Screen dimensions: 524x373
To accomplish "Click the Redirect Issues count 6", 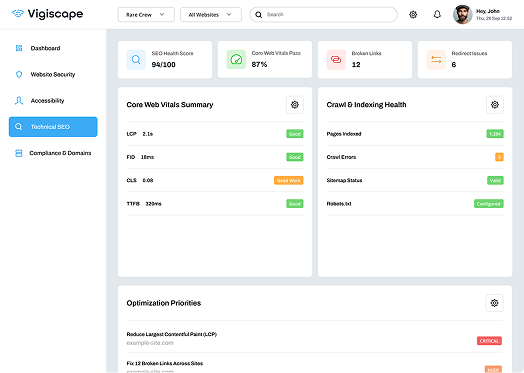I will (454, 65).
